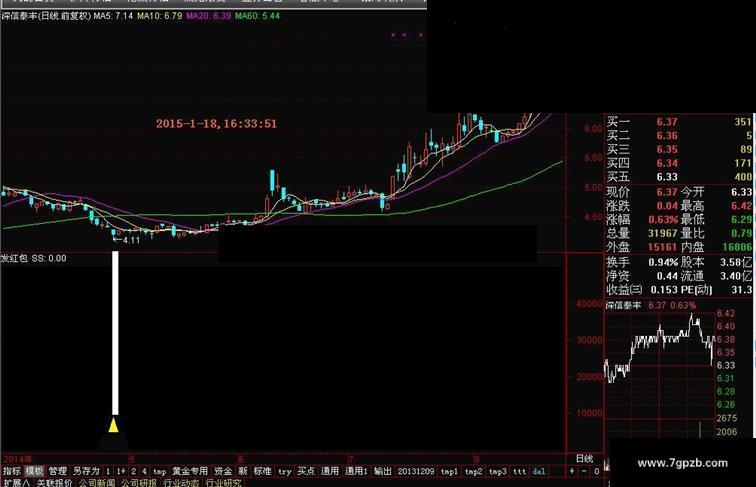Click the 买一 bid price 6.37

[667, 122]
